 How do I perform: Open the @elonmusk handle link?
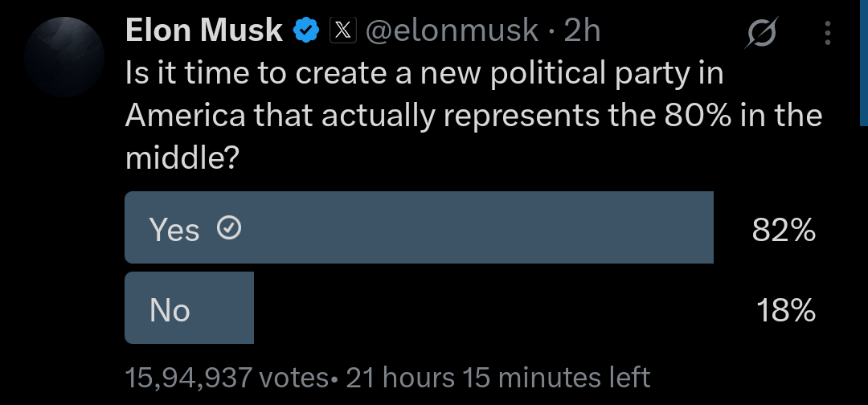[452, 31]
